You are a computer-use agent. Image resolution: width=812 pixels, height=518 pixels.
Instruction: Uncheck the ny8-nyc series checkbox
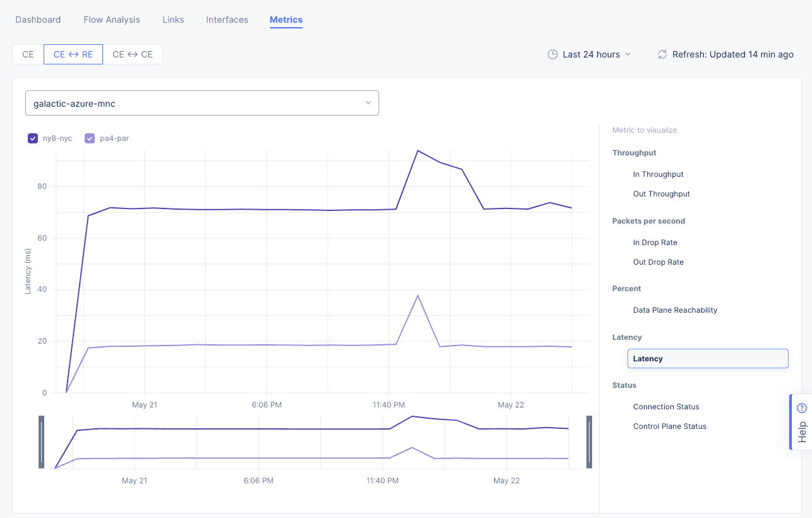coord(33,138)
